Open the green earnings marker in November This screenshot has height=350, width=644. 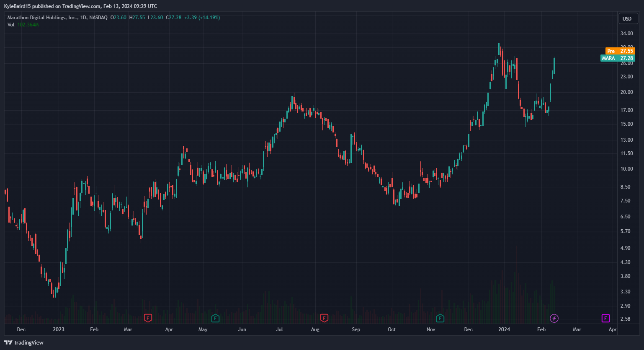click(440, 318)
